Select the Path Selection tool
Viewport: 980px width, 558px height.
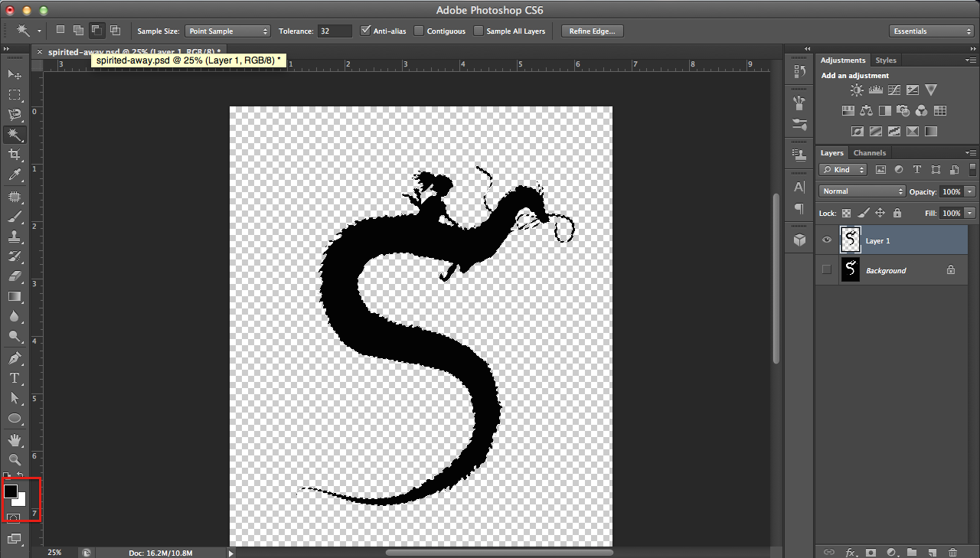(x=15, y=399)
